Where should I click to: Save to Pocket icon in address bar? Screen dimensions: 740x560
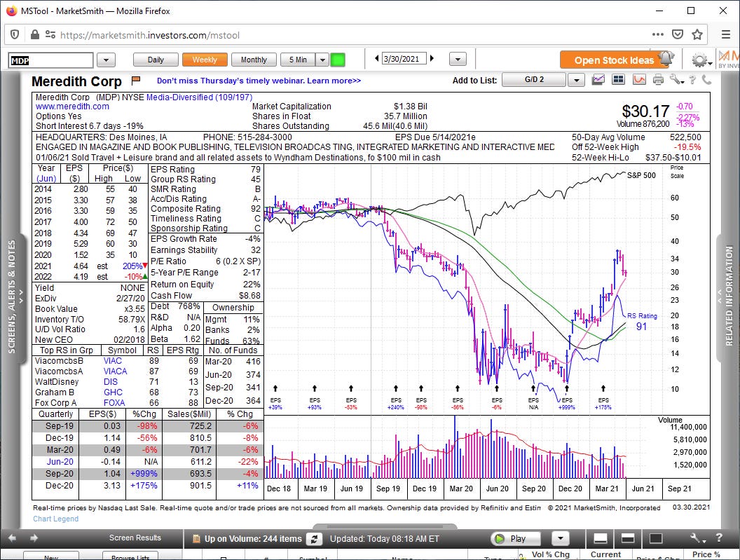[677, 34]
